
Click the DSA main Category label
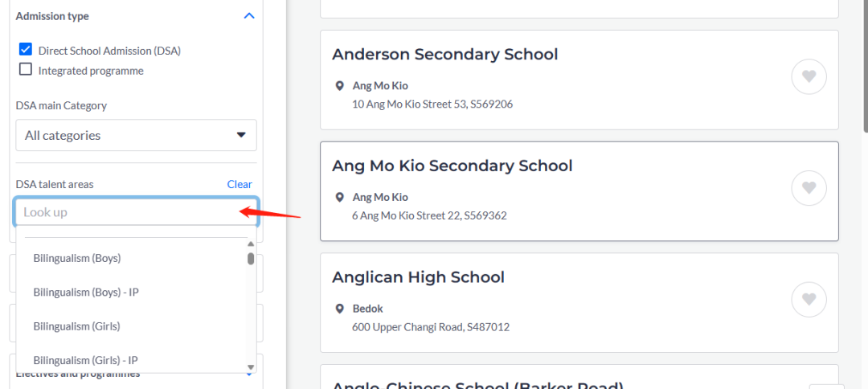[x=61, y=105]
